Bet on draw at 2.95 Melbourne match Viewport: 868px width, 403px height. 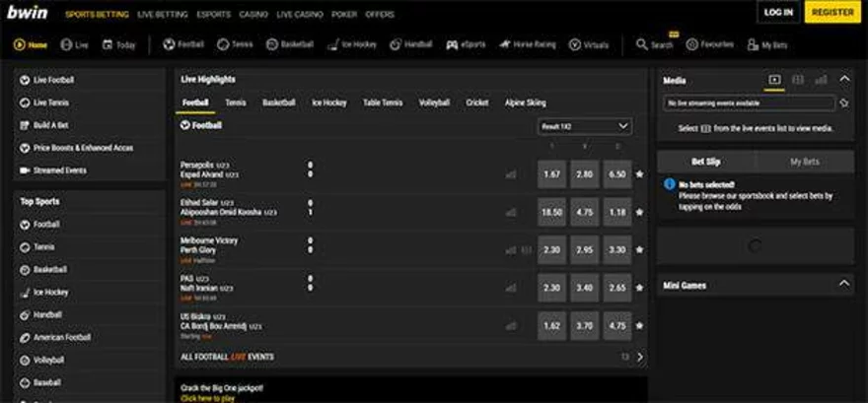(585, 250)
